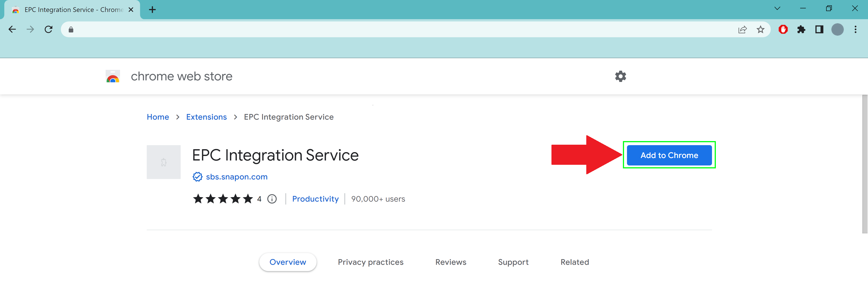Reload the current page
Viewport: 868px width, 293px height.
point(49,30)
